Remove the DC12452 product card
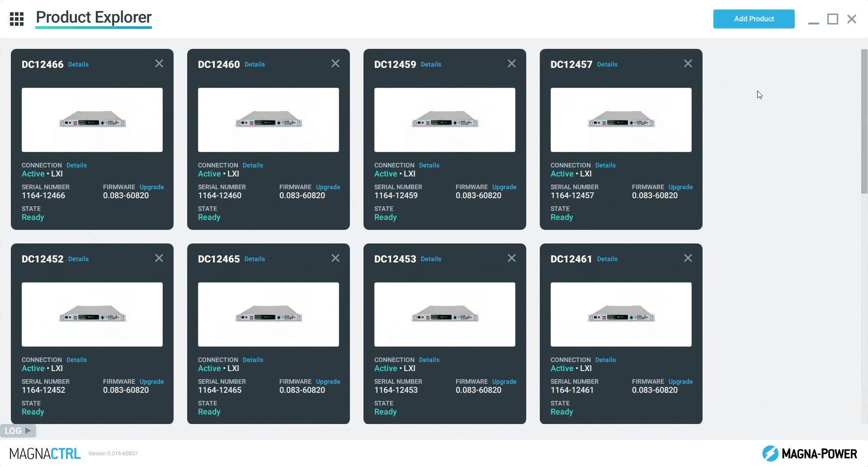Screen dimensions: 868x467 coord(159,258)
